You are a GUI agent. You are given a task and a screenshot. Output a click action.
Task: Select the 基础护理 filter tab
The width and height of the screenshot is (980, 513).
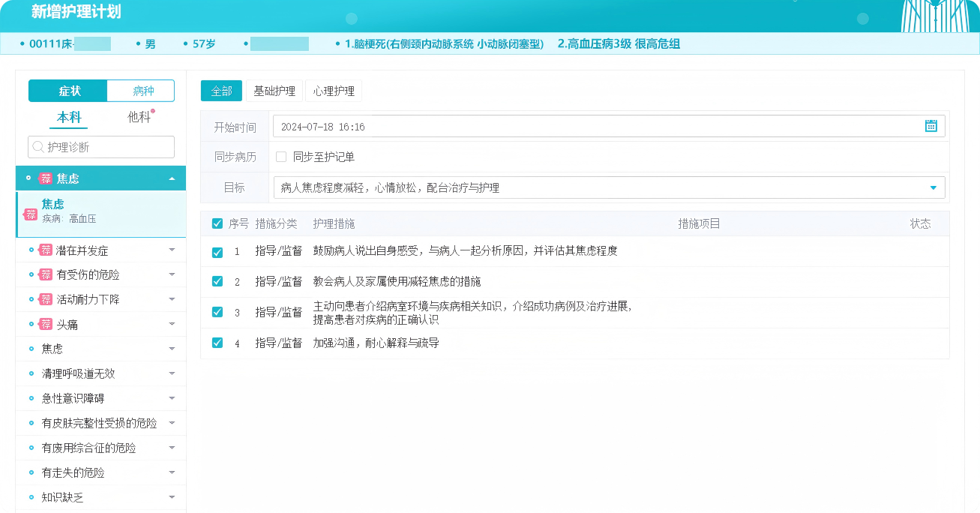tap(274, 91)
